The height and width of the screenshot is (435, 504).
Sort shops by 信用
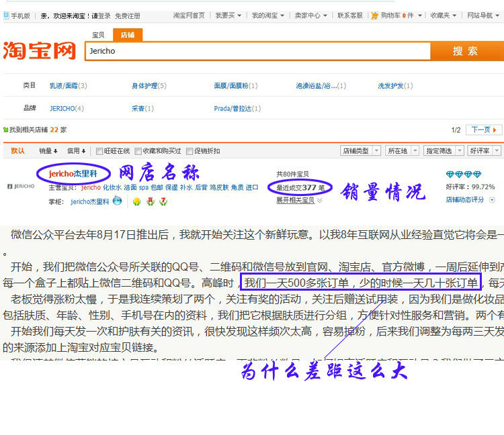(x=76, y=151)
